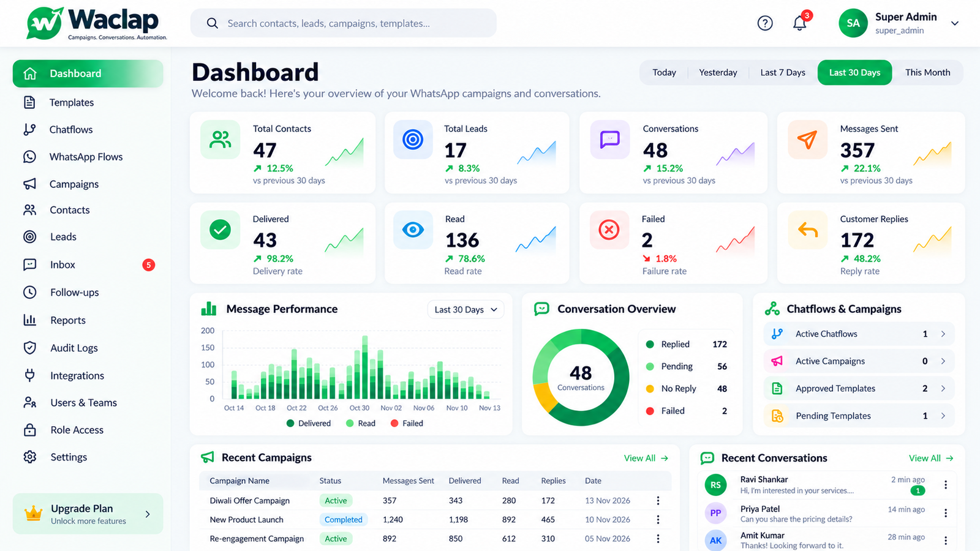The width and height of the screenshot is (980, 551).
Task: Open Inbox from the sidebar
Action: click(x=88, y=264)
